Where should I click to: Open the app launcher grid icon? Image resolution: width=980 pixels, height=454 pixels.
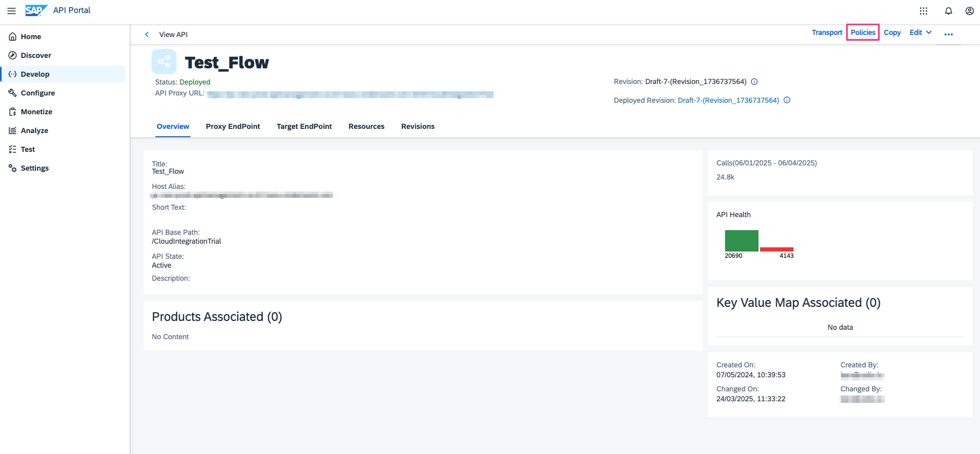(923, 11)
